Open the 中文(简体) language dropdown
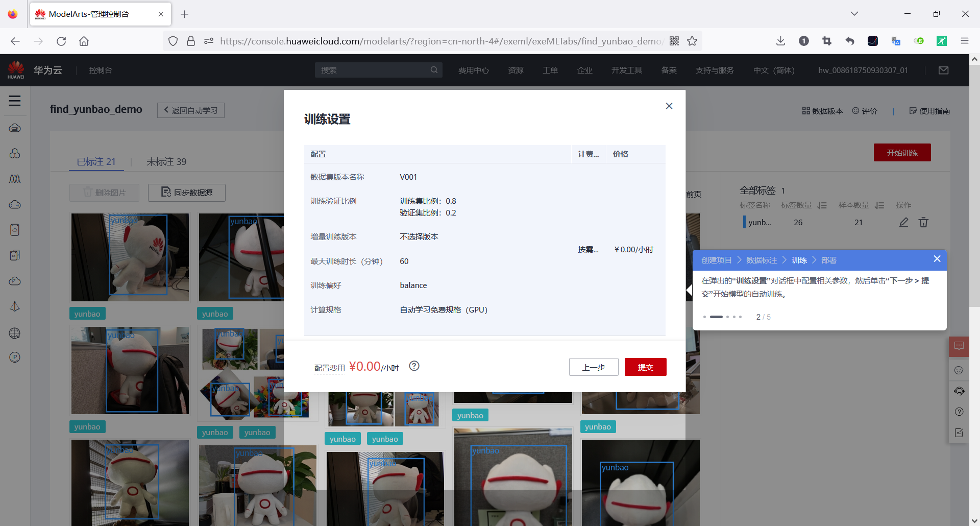The image size is (980, 526). (773, 70)
